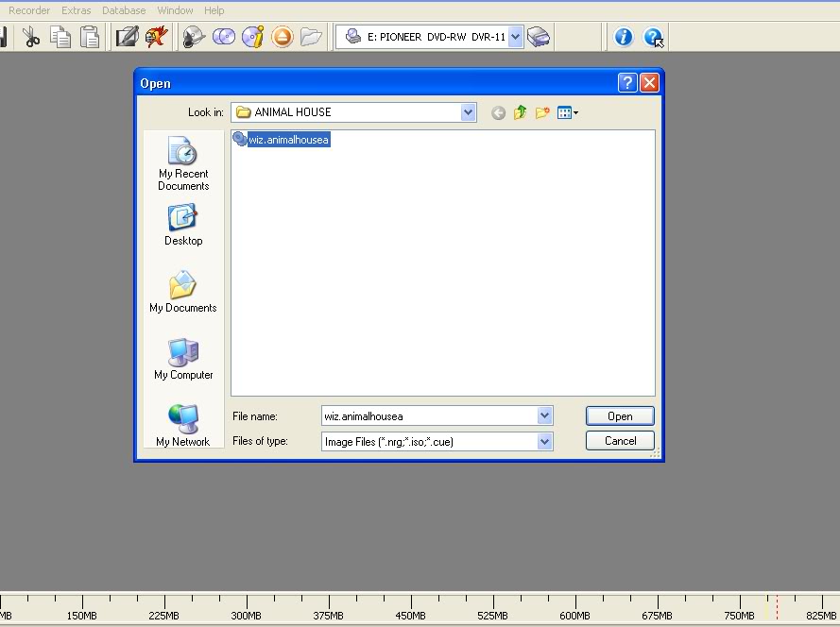Open My Recent Documents in places bar
The width and height of the screenshot is (840, 627).
point(183,164)
